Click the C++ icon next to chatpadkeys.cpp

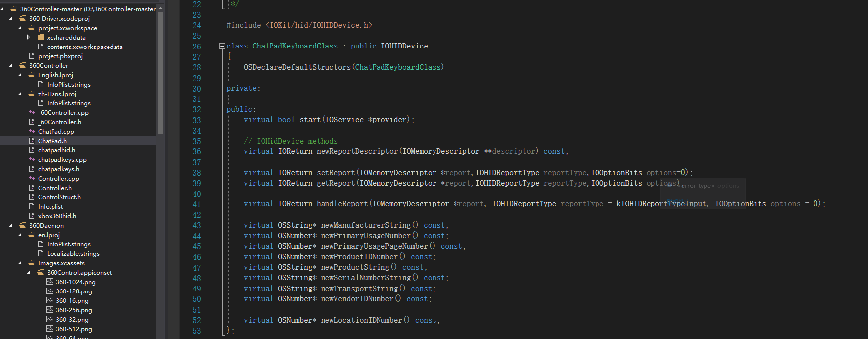tap(32, 160)
